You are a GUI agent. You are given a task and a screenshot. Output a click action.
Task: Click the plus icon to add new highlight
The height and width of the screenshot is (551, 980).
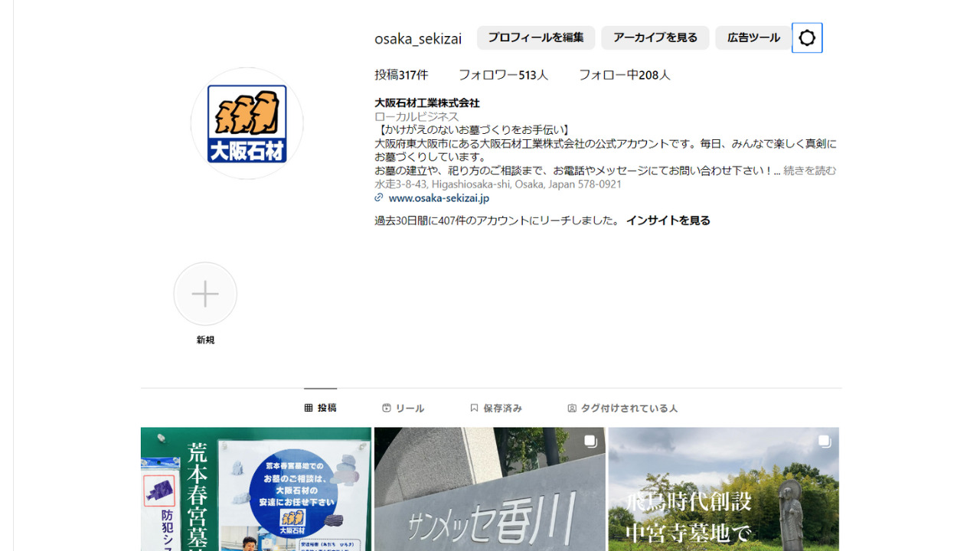click(x=205, y=294)
